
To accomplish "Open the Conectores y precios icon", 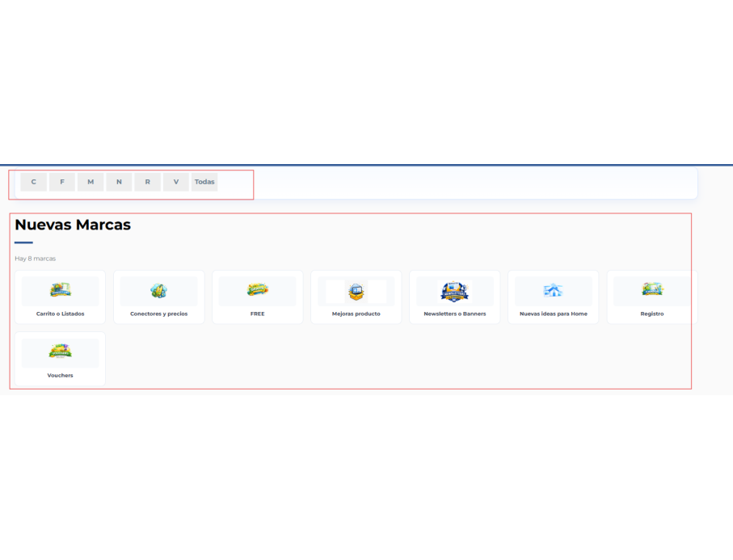I will pyautogui.click(x=159, y=291).
